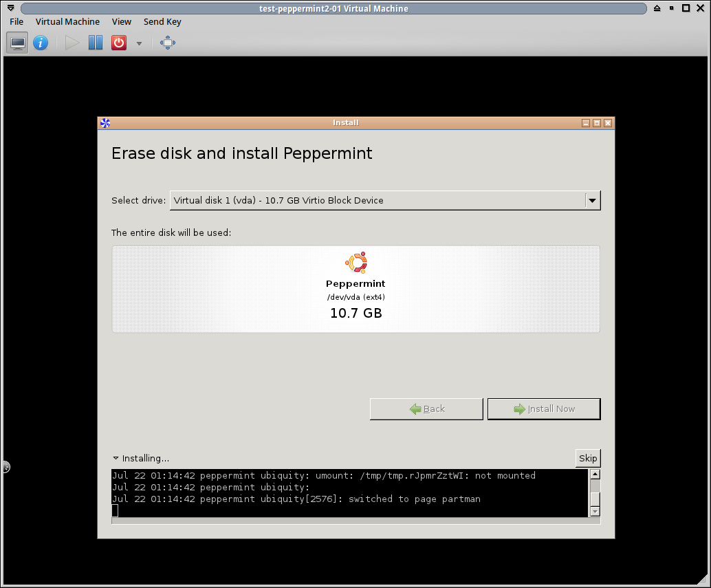711x588 pixels.
Task: Click the '10.7 GB' size text
Action: [356, 314]
